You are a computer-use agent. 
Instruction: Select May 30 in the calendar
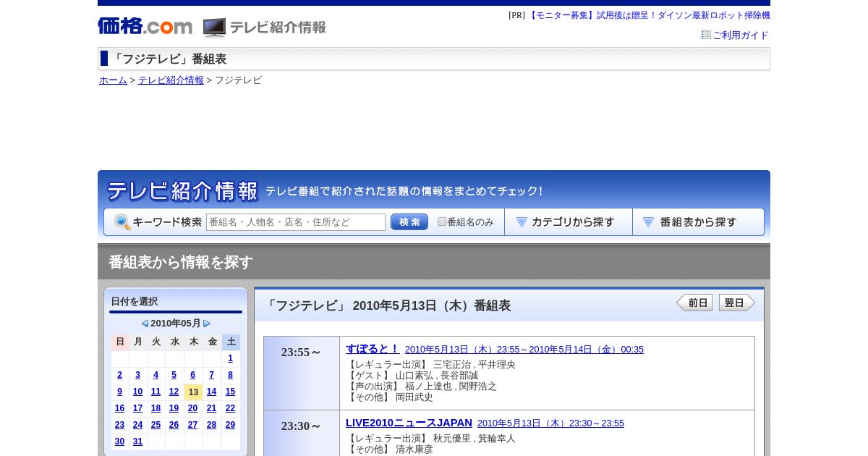point(119,442)
